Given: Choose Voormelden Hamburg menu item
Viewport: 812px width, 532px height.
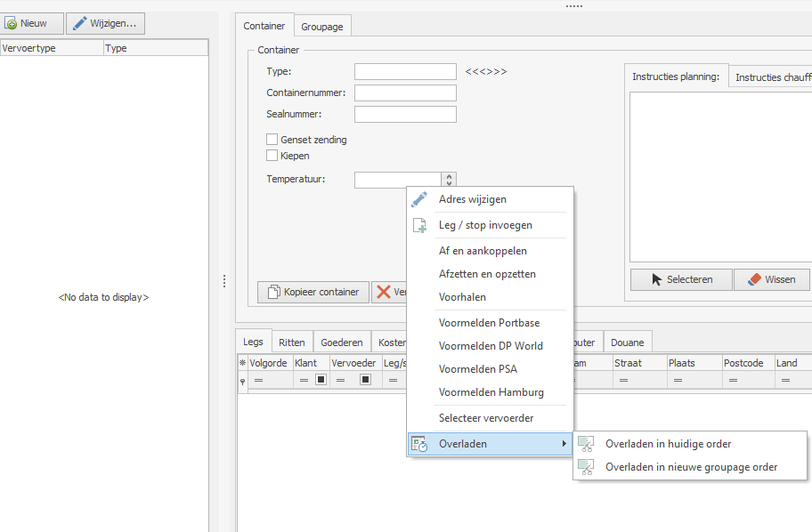Looking at the screenshot, I should point(490,392).
